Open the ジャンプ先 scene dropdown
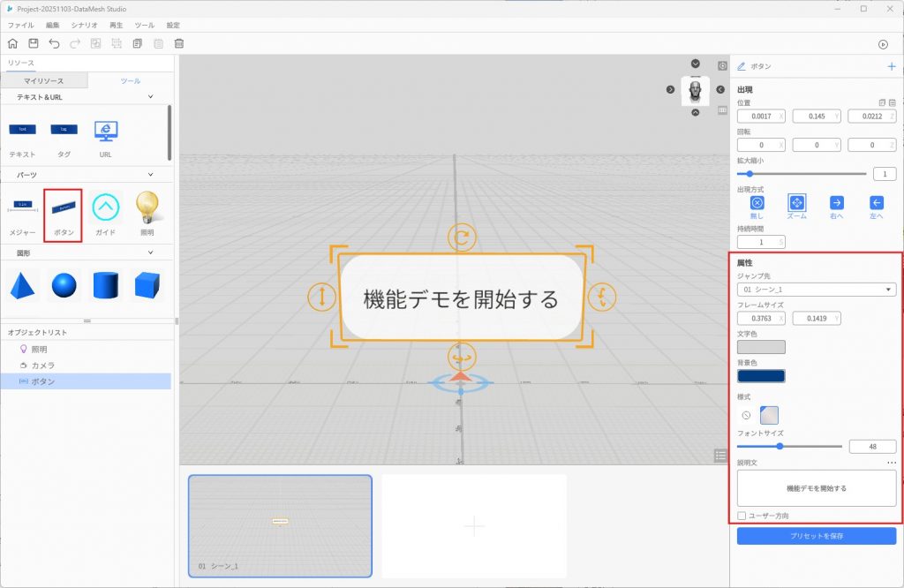 click(816, 290)
